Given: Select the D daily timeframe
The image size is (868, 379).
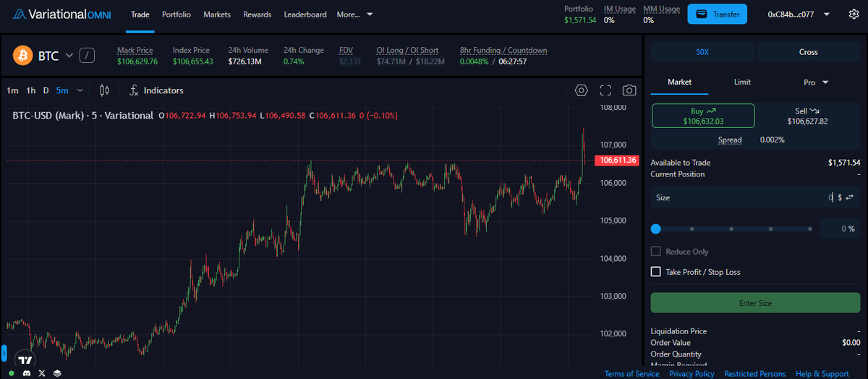Looking at the screenshot, I should coord(46,90).
